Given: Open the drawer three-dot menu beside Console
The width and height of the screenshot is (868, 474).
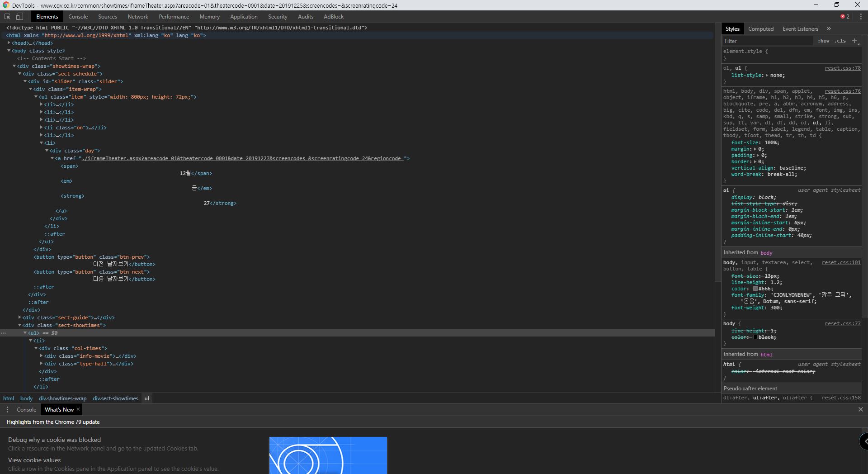Looking at the screenshot, I should click(x=7, y=409).
